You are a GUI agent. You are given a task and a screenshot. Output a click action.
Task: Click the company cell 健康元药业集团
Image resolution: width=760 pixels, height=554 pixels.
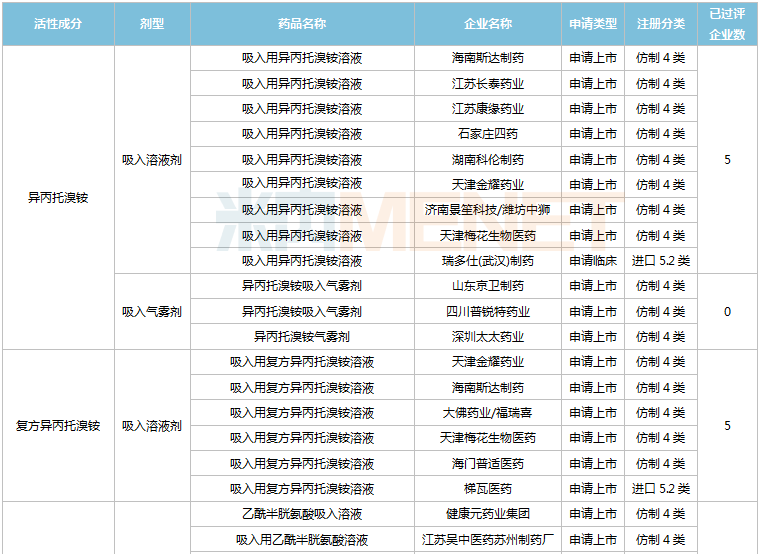pyautogui.click(x=488, y=514)
